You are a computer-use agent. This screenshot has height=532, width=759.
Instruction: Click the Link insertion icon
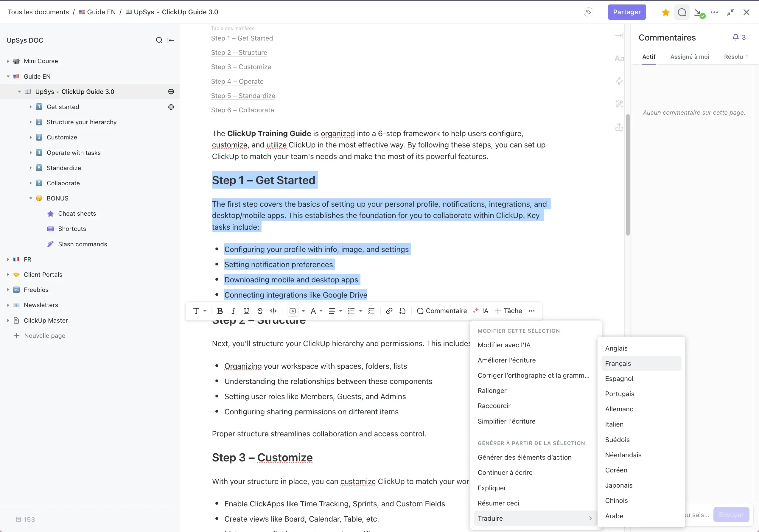(x=389, y=310)
